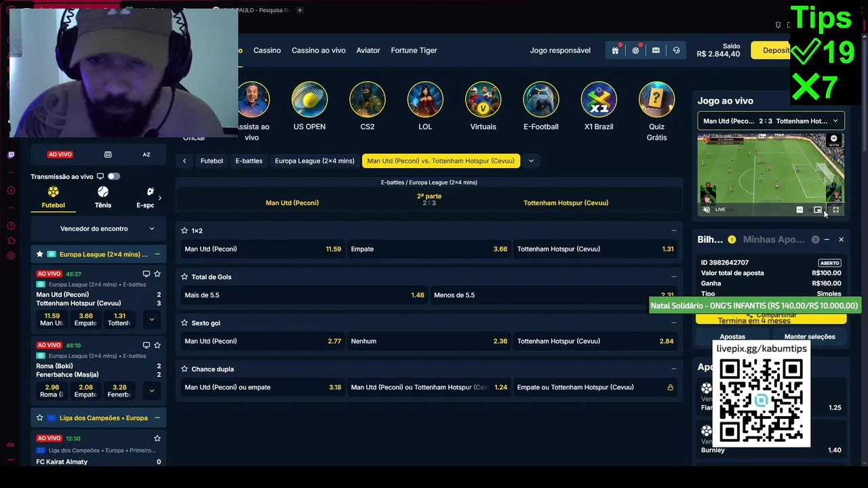868x488 pixels.
Task: Open the Virtuais sports icon
Action: click(483, 100)
